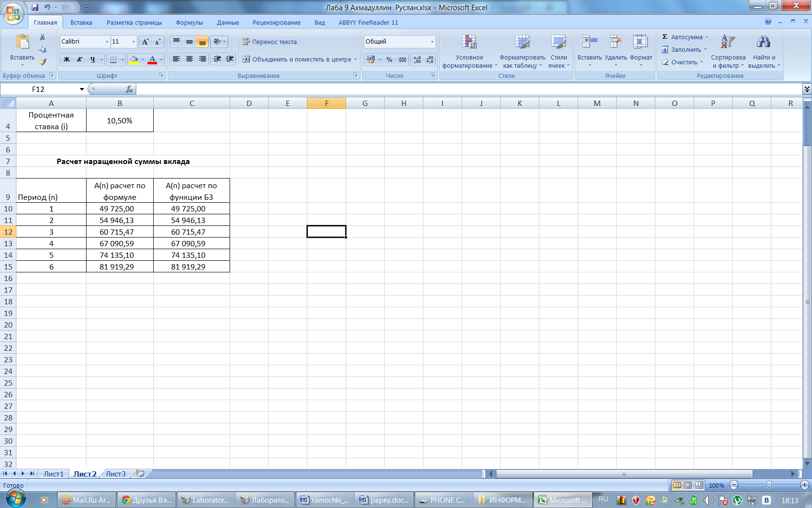Click the Insert cells icon
The image size is (812, 508).
point(590,42)
